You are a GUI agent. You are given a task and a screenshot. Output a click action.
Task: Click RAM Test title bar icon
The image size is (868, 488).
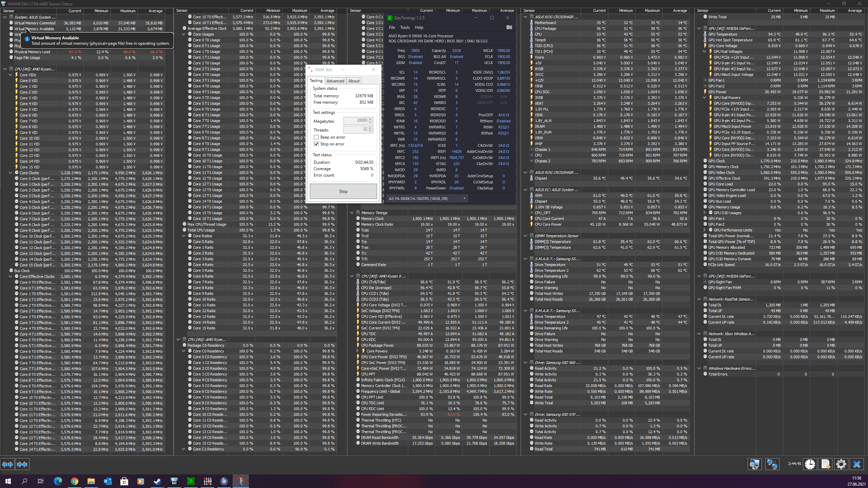point(311,69)
